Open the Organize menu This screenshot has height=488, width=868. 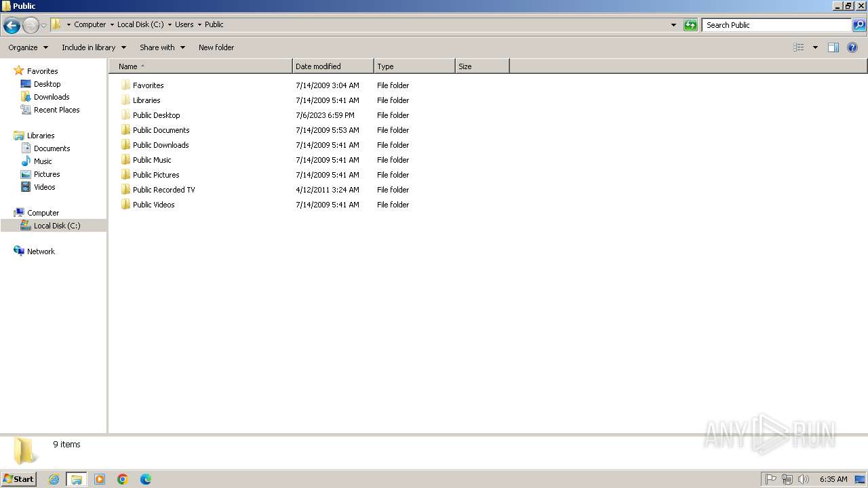click(28, 47)
